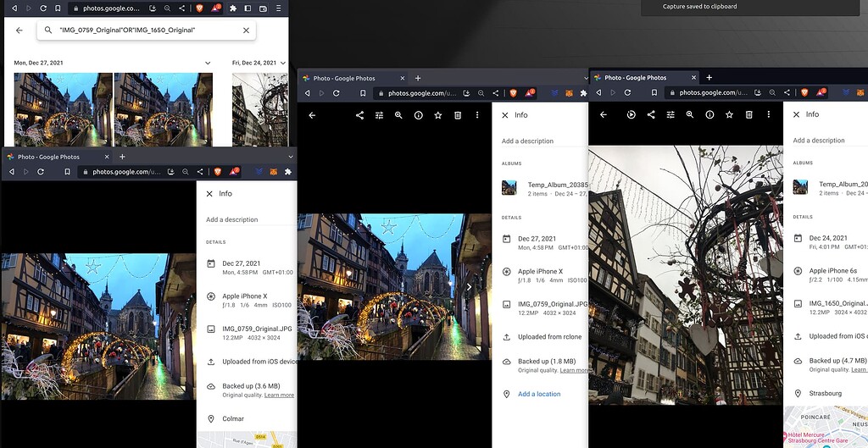Click Uploaded from iOS device text in the Colmar window
This screenshot has height=448, width=868.
pos(259,362)
